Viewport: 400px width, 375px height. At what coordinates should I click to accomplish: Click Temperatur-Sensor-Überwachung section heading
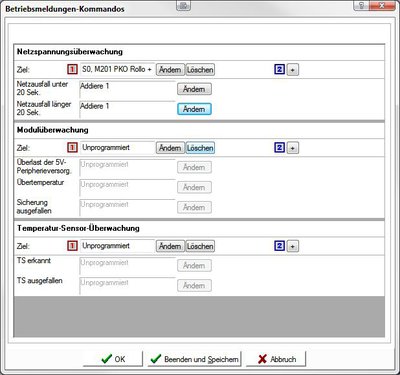(x=78, y=228)
